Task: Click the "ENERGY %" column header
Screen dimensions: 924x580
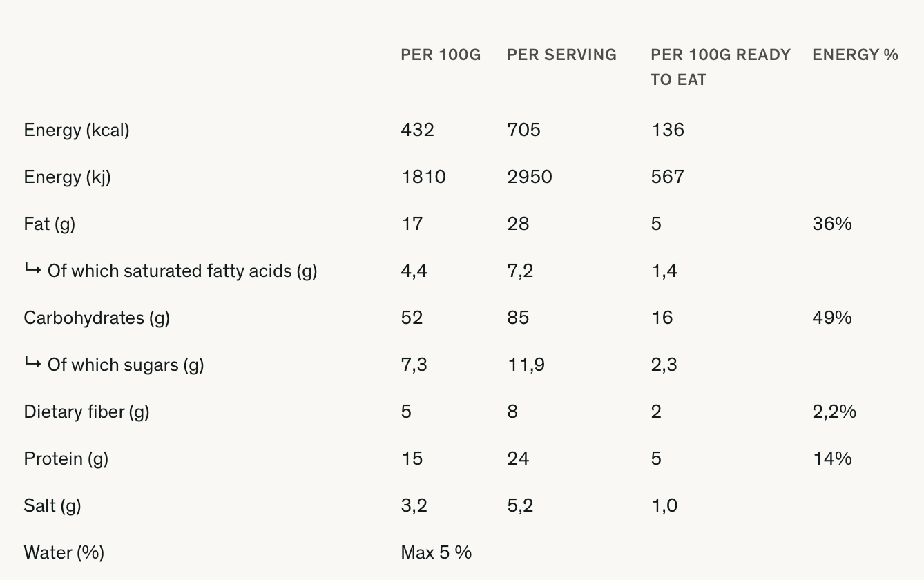Action: point(855,55)
